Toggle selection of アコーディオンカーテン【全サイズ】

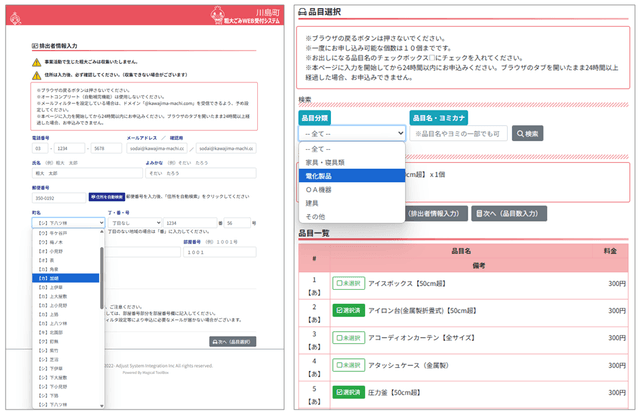pos(349,338)
